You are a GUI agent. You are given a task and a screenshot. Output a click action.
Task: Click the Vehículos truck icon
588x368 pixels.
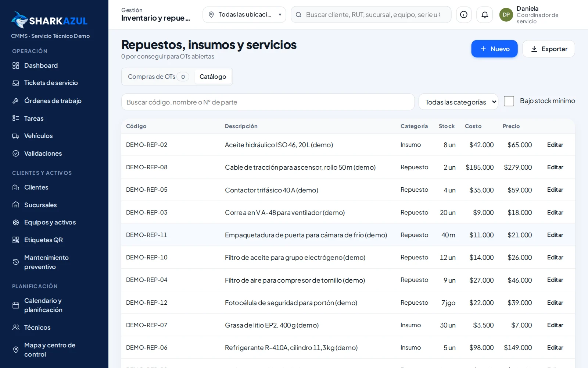[x=16, y=136]
